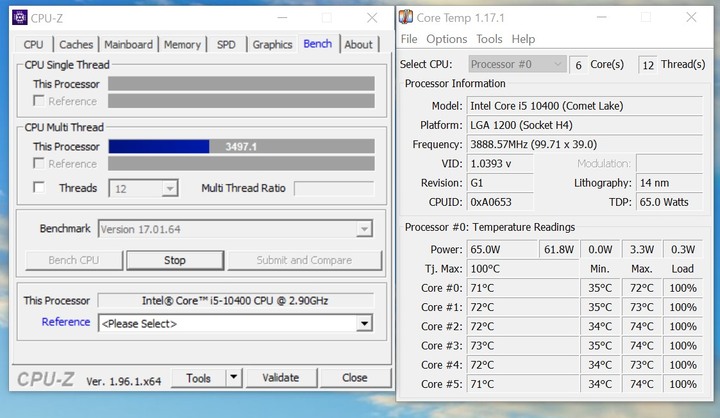Click the Stop benchmark button
The width and height of the screenshot is (720, 418).
(175, 260)
